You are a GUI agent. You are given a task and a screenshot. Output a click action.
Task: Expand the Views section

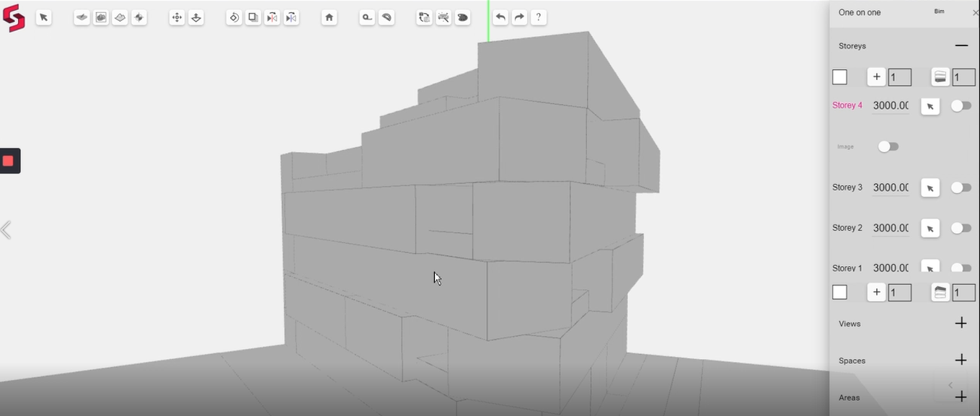961,324
